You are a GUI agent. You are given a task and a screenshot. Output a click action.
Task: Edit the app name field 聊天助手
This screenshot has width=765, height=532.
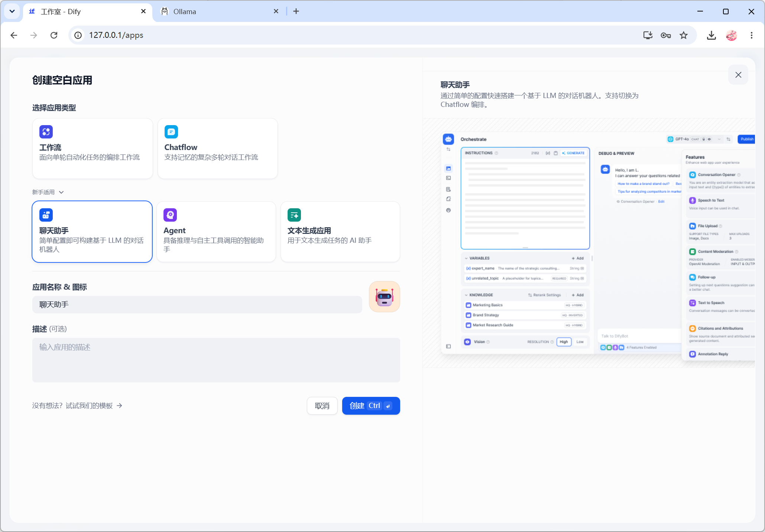(197, 304)
